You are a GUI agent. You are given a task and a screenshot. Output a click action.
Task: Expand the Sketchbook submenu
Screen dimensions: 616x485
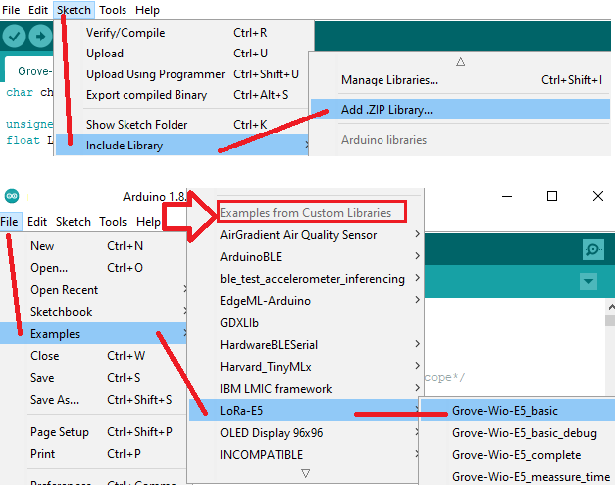point(93,312)
